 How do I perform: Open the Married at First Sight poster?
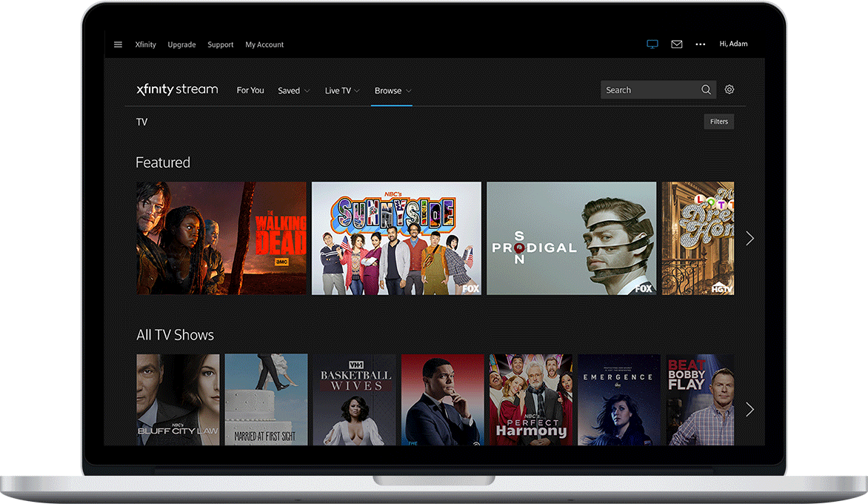pos(267,400)
